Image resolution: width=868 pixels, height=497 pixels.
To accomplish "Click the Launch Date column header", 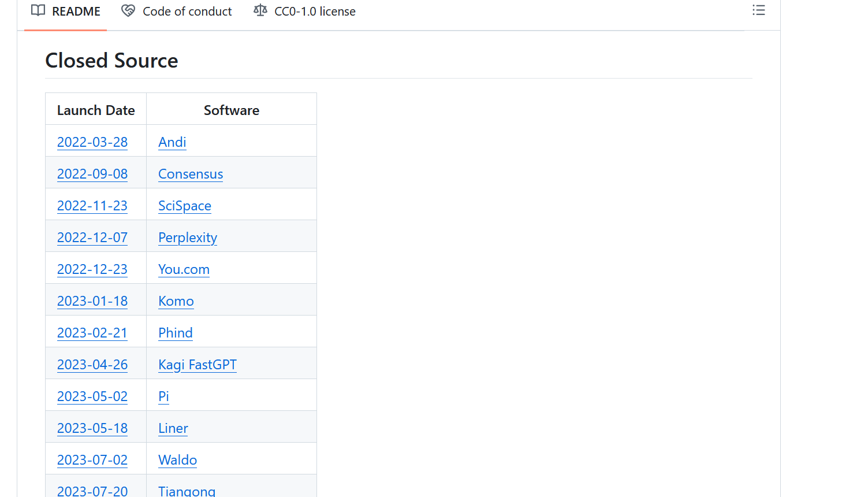I will [96, 110].
